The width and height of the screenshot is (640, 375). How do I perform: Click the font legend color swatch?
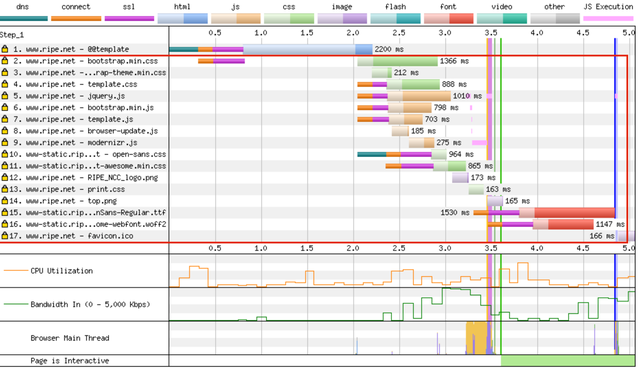pyautogui.click(x=449, y=18)
